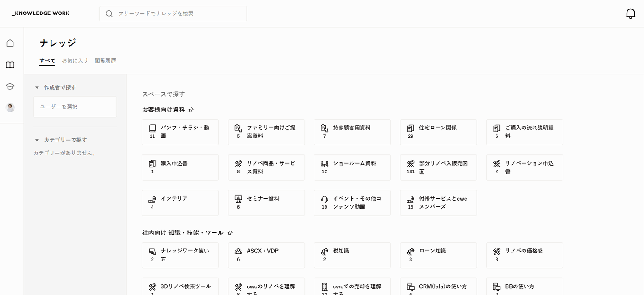Open the 住宅ローン関係 space card

tap(438, 132)
